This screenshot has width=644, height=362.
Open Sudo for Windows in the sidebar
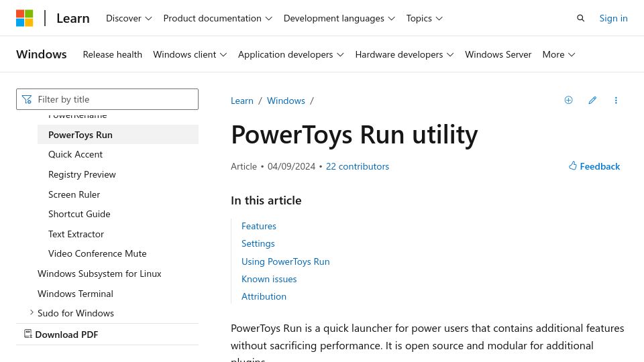coord(76,313)
